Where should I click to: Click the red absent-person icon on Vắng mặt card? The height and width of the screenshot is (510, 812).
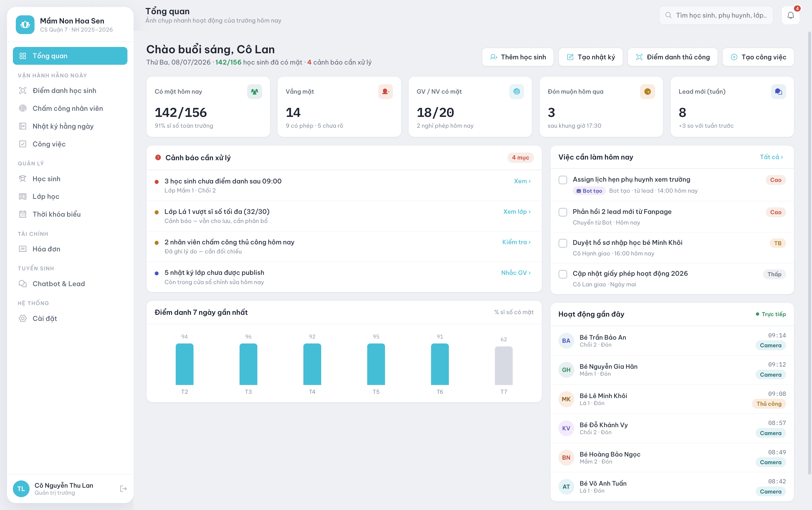pos(386,92)
